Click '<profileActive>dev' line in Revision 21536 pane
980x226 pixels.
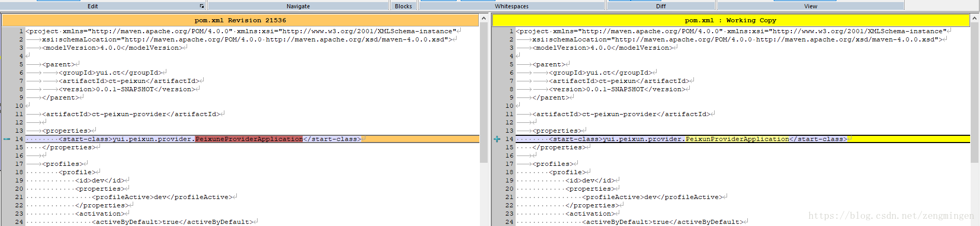(162, 197)
